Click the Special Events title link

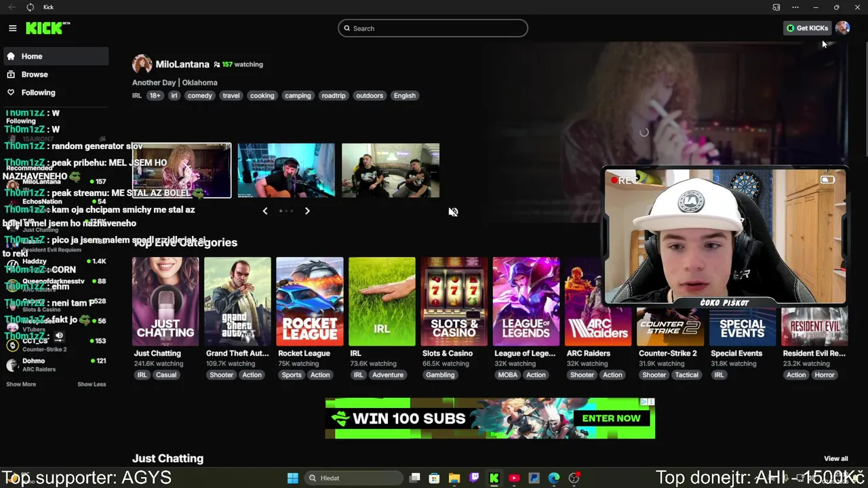[x=736, y=353]
